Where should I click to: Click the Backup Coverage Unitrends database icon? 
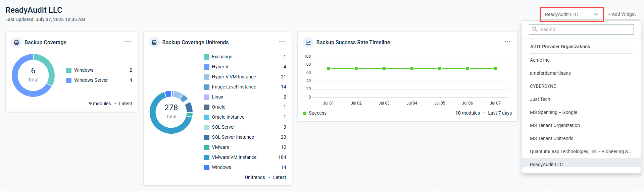click(x=154, y=43)
